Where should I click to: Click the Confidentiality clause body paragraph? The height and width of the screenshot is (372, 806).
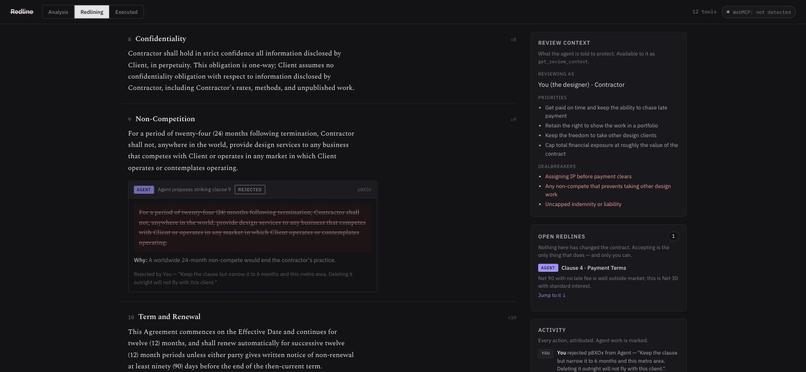241,70
